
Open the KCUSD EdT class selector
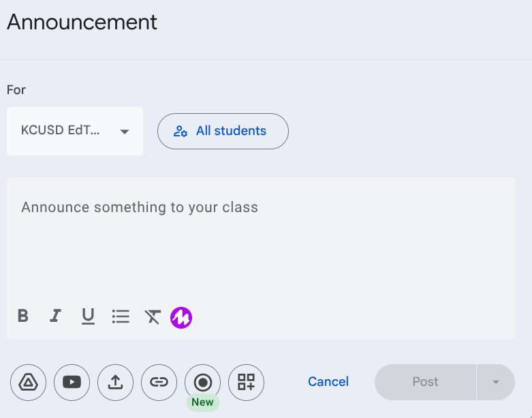tap(61, 131)
